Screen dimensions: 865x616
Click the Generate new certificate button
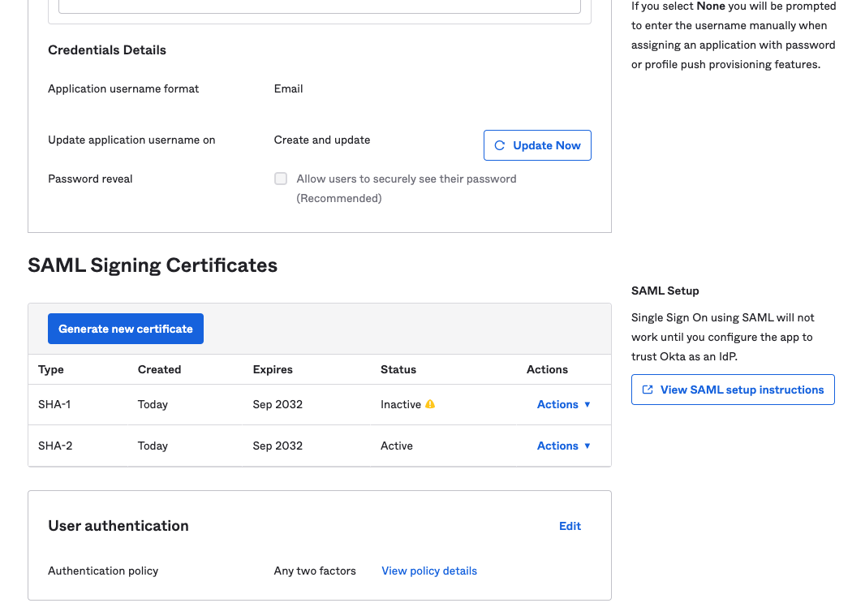tap(125, 329)
